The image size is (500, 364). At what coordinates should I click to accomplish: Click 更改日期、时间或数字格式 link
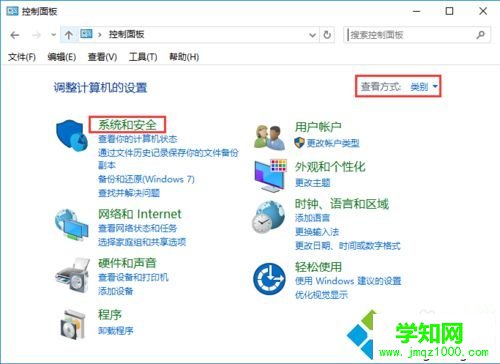pyautogui.click(x=348, y=246)
